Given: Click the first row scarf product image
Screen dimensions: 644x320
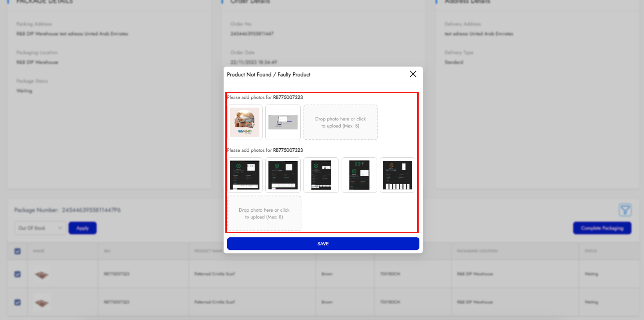Looking at the screenshot, I should coord(41,275).
